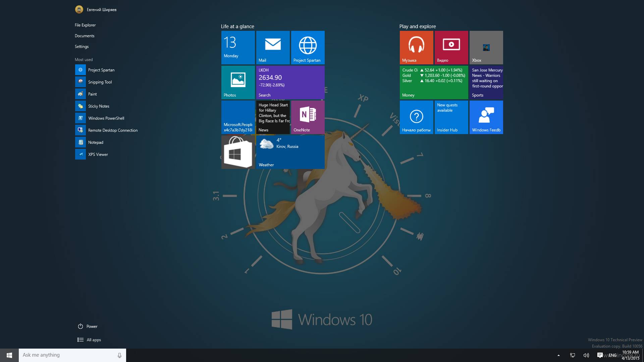Click the Paint icon in Most used list

(x=80, y=94)
